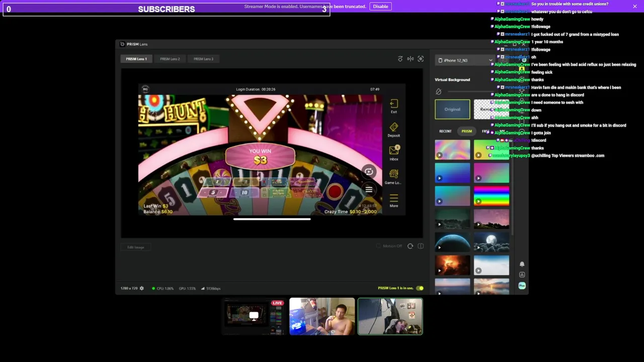Click the reset rotation icon beside Motion Off
Image resolution: width=644 pixels, height=362 pixels.
click(410, 246)
